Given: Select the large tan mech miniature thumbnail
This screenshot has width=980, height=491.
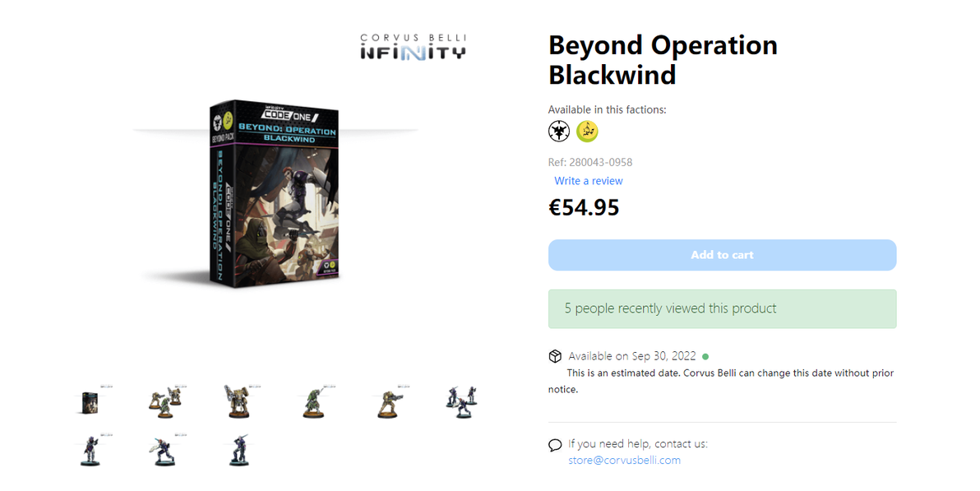Looking at the screenshot, I should 237,401.
